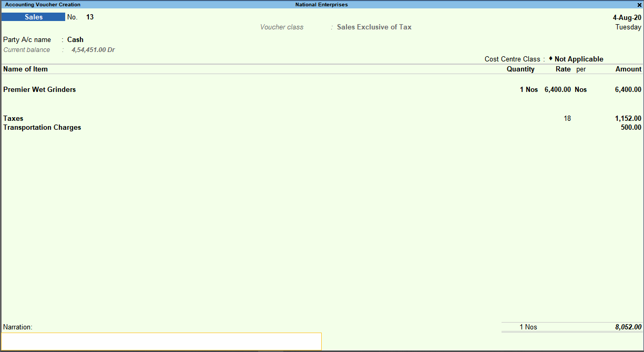Screen dimensions: 644x352
Task: Select the blue Sales voucher type button
Action: tap(33, 17)
